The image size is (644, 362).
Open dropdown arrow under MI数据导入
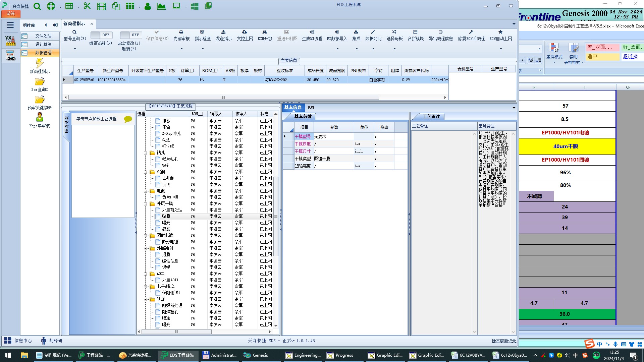337,49
